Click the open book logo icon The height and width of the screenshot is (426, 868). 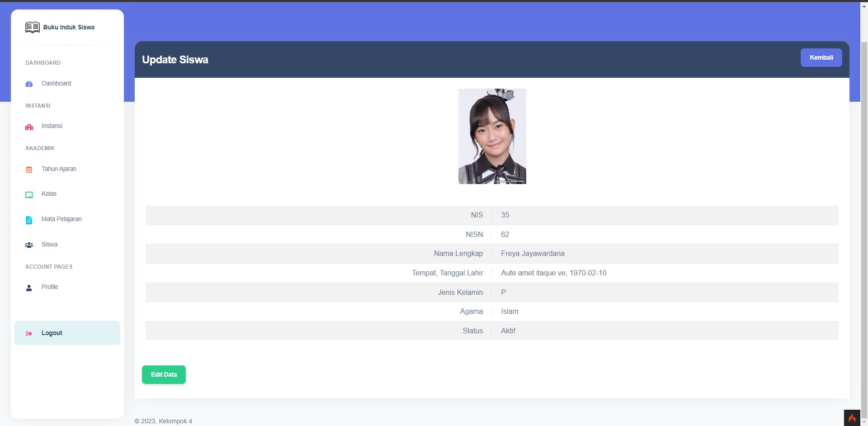32,27
